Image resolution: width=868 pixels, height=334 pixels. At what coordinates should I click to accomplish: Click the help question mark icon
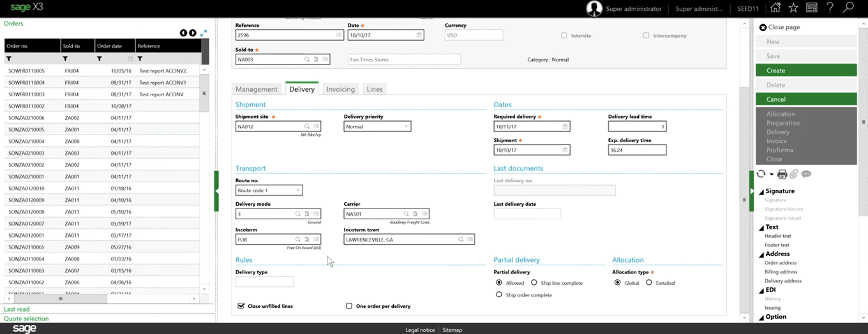pyautogui.click(x=830, y=8)
